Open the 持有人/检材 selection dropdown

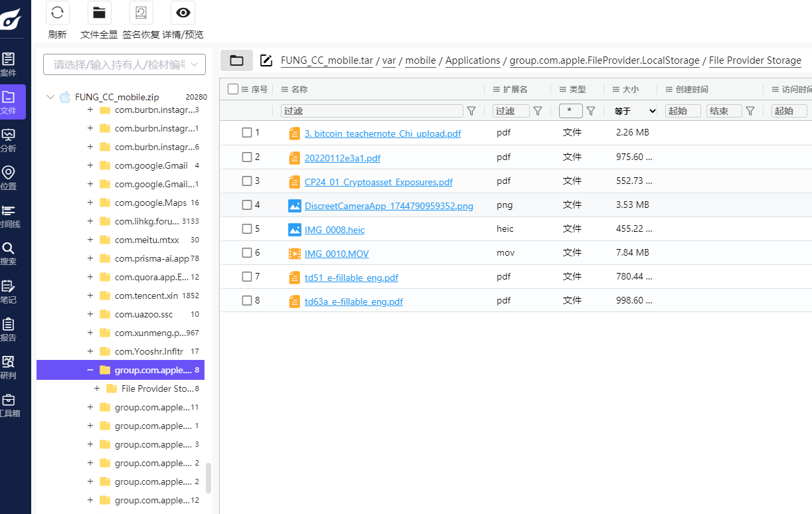[x=124, y=64]
